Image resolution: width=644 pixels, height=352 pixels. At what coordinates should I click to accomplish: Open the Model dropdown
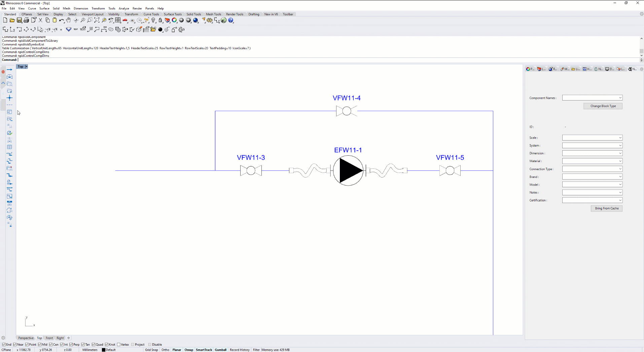point(592,184)
